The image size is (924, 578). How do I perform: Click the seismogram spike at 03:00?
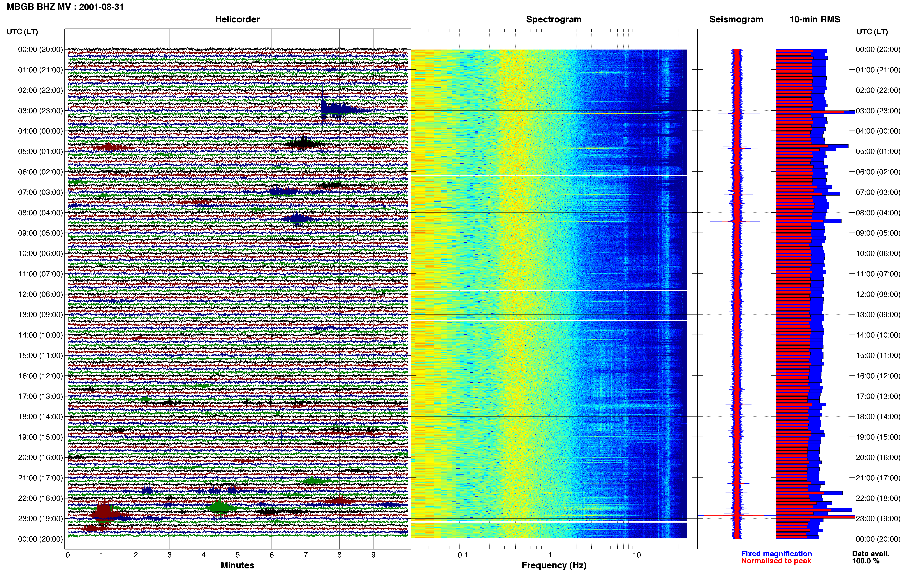coord(736,113)
